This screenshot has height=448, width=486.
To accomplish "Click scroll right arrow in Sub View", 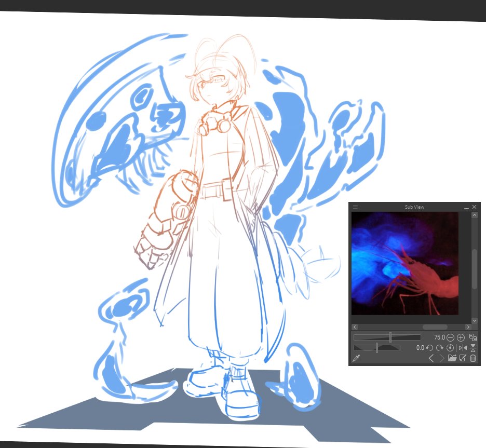I will [x=468, y=327].
